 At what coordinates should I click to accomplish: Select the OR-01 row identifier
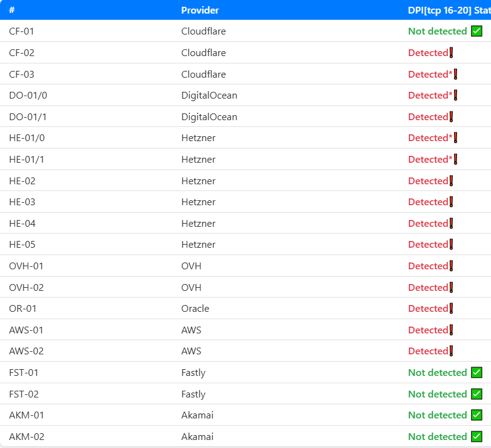coord(23,309)
